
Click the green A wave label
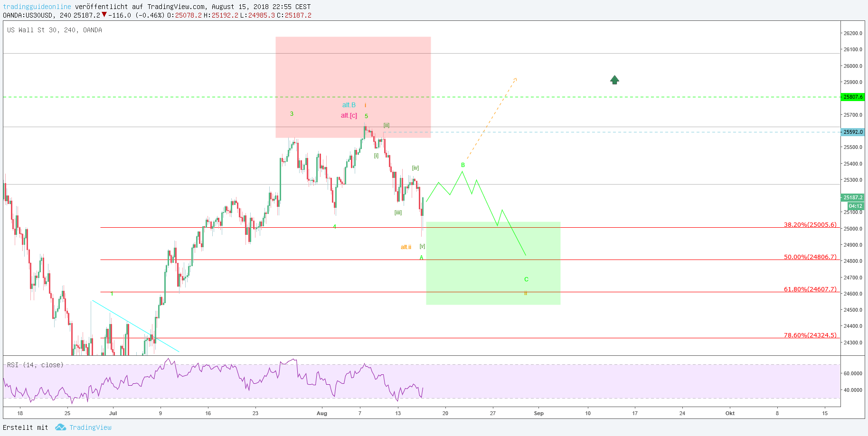click(421, 258)
